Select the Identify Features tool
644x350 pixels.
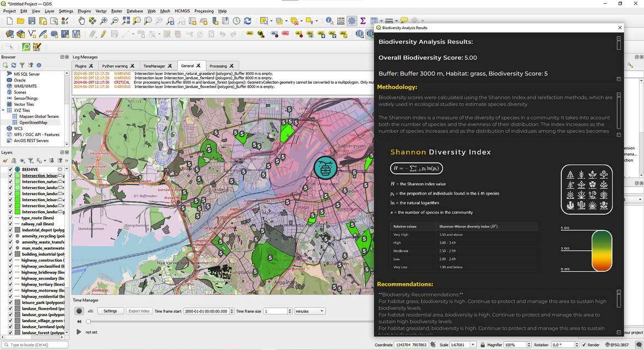coord(329,21)
